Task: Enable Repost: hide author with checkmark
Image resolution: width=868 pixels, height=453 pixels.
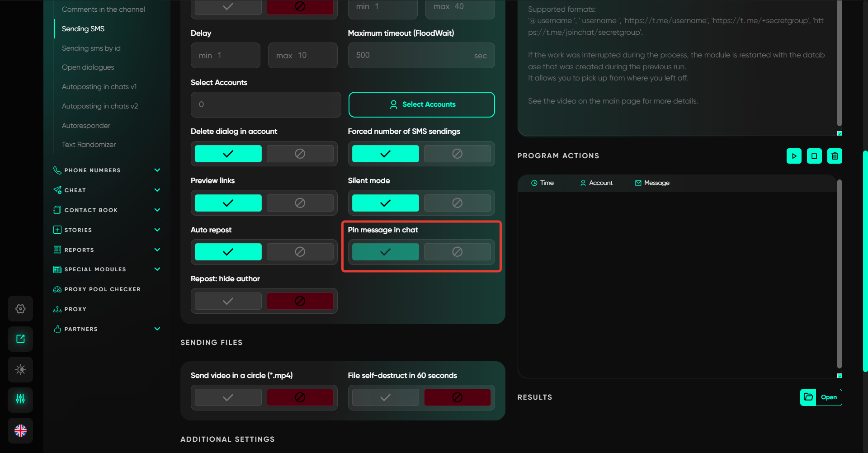Action: (228, 301)
